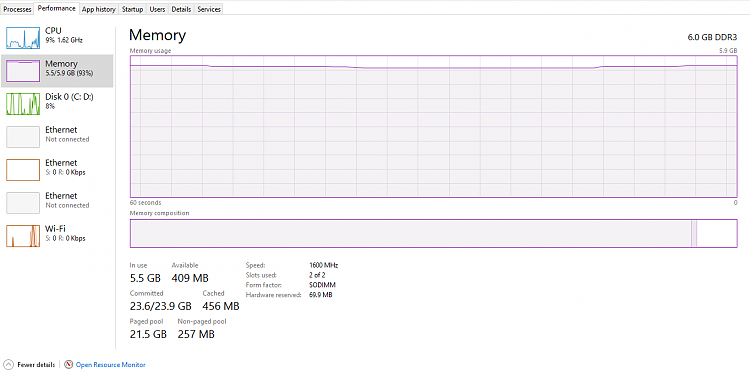The width and height of the screenshot is (750, 377).
Task: Click the Committed 23.6/23.9 GB value
Action: pyautogui.click(x=160, y=306)
